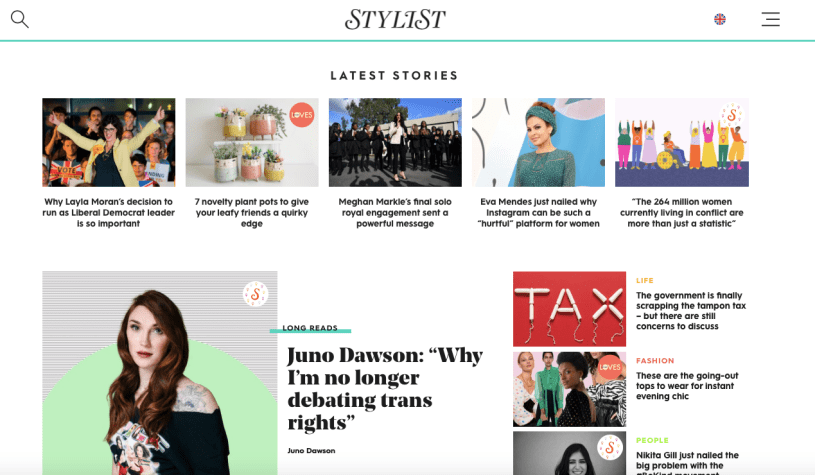Open the tampon tax article headline
This screenshot has width=815, height=475.
(x=691, y=311)
